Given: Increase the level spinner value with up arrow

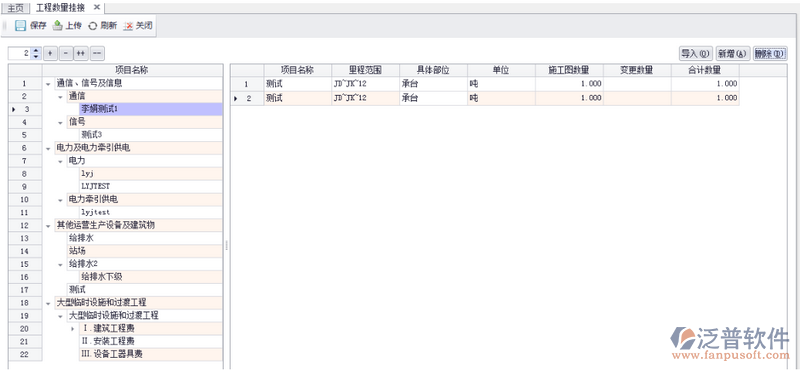Looking at the screenshot, I should pyautogui.click(x=35, y=50).
